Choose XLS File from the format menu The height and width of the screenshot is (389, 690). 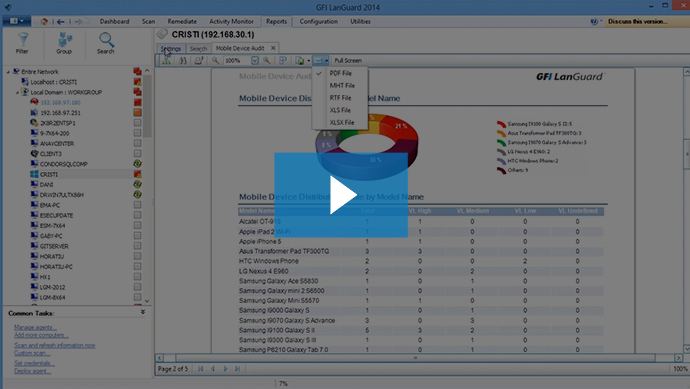[x=340, y=110]
